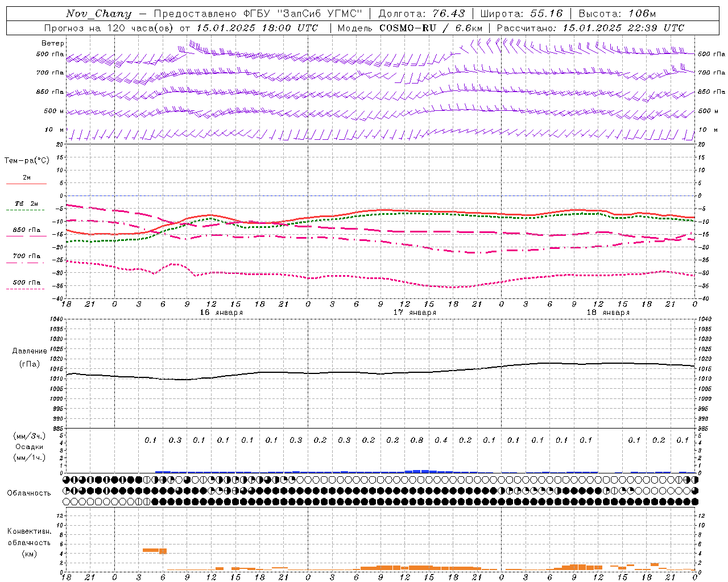Click the 0.4 precipitation value
This screenshot has height=582, width=728.
(x=441, y=440)
